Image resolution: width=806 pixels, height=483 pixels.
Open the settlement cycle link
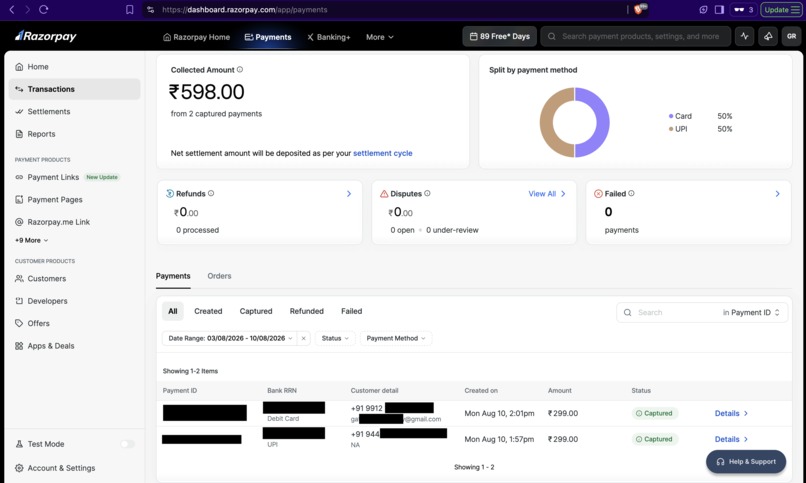click(x=382, y=153)
